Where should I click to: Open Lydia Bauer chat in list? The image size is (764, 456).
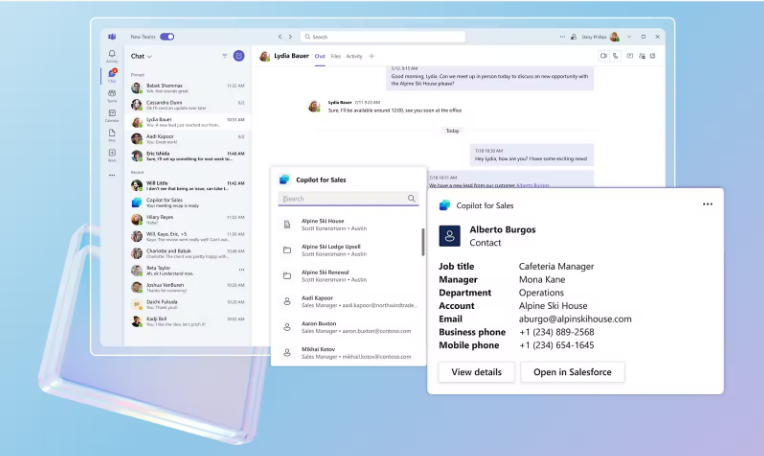coord(188,122)
